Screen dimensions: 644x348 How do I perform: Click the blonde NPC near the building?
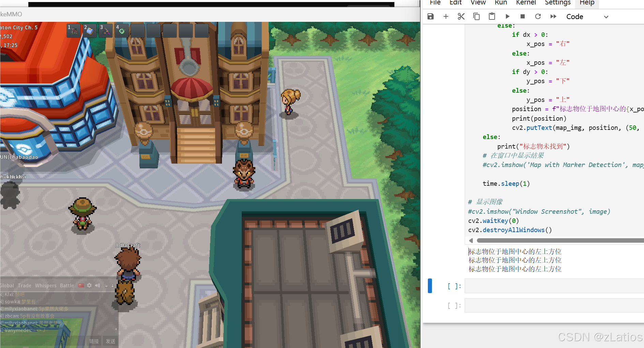coord(290,102)
